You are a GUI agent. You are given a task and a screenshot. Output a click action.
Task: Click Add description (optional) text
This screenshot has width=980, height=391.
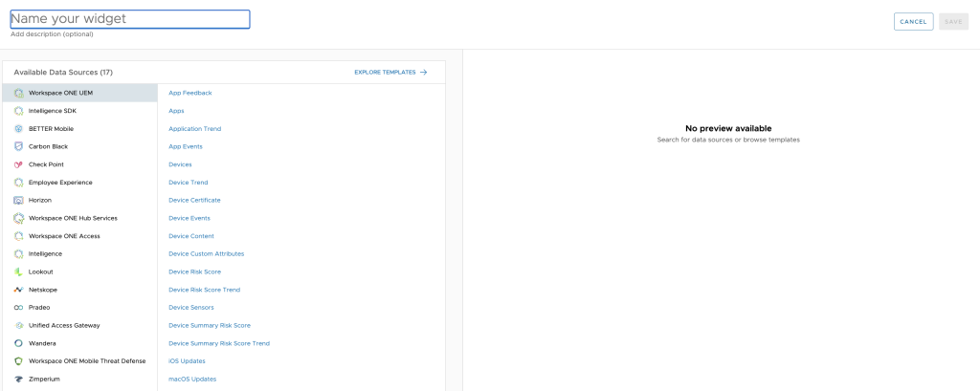pos(52,34)
